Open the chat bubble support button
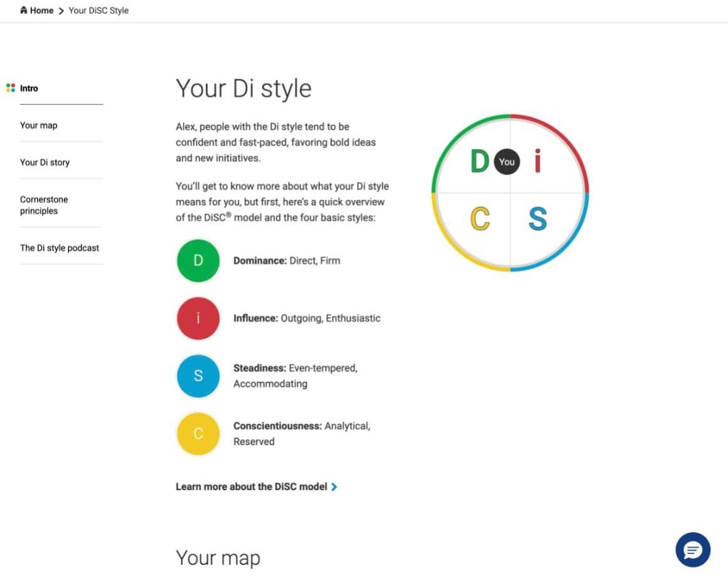 tap(693, 550)
